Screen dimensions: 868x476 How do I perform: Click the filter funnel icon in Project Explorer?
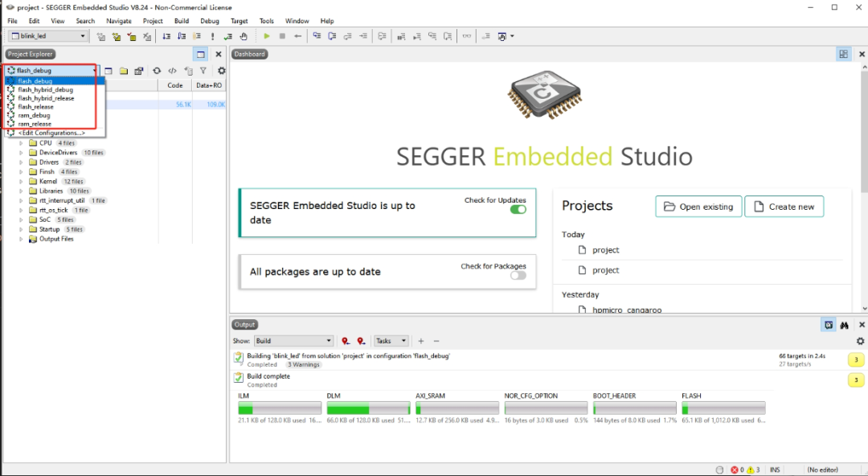tap(203, 71)
